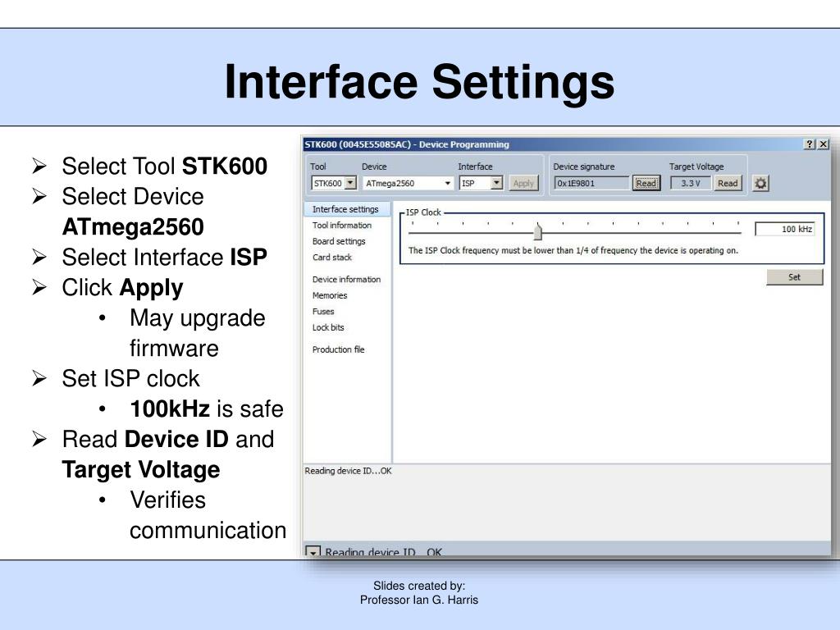840x630 pixels.
Task: Click the 'Set ISP clock' bullet
Action: click(x=130, y=378)
